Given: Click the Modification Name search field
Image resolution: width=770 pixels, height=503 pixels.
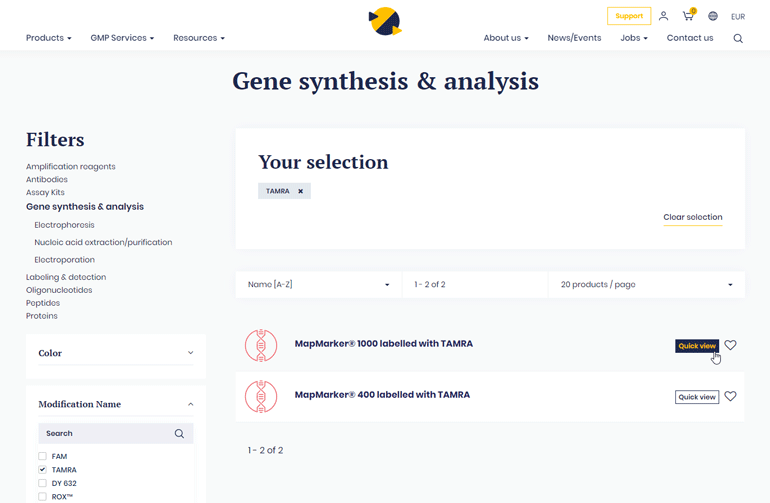Looking at the screenshot, I should (105, 434).
